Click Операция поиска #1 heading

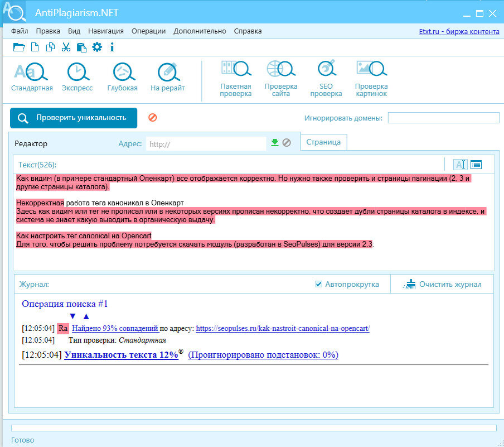tap(65, 304)
